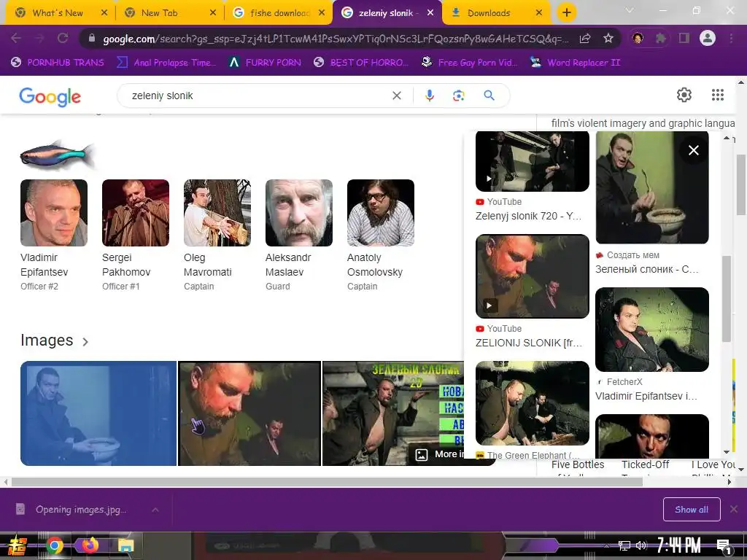747x560 pixels.
Task: Click the horizontal page scrollbar
Action: pyautogui.click(x=327, y=482)
